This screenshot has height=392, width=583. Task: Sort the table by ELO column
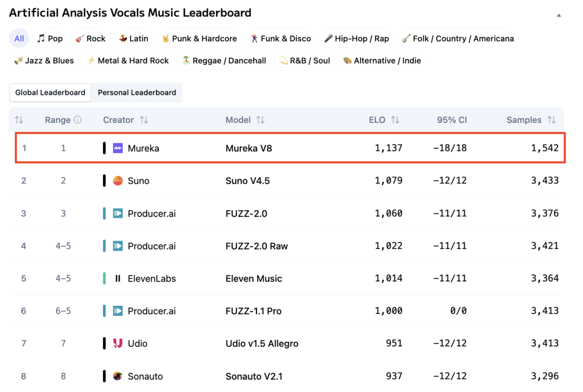pos(395,120)
